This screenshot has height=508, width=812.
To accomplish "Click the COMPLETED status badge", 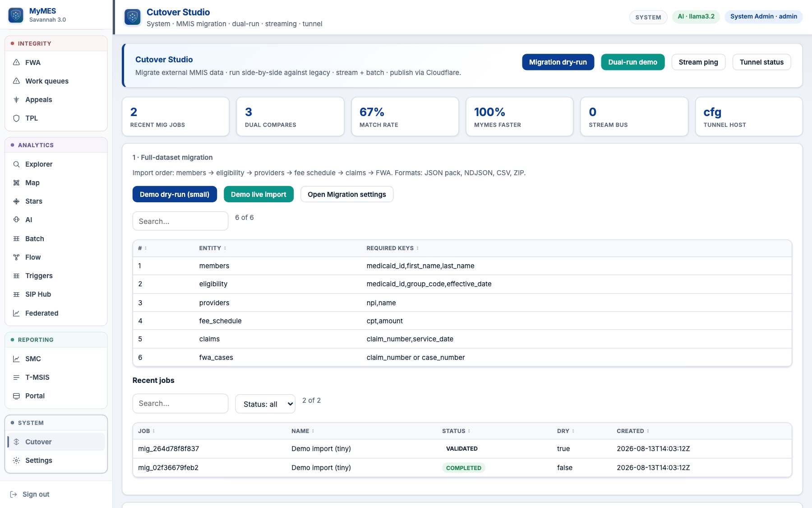I will coord(464,468).
